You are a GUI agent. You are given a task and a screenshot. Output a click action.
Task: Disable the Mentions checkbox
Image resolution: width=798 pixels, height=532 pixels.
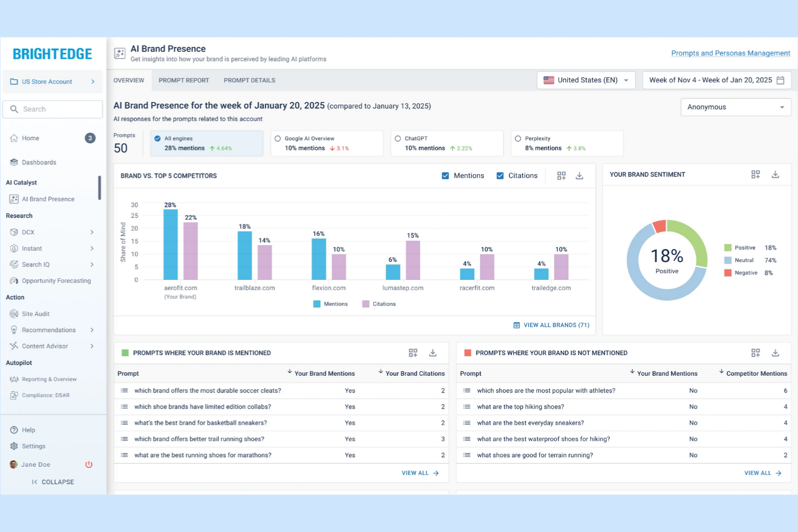pyautogui.click(x=445, y=175)
